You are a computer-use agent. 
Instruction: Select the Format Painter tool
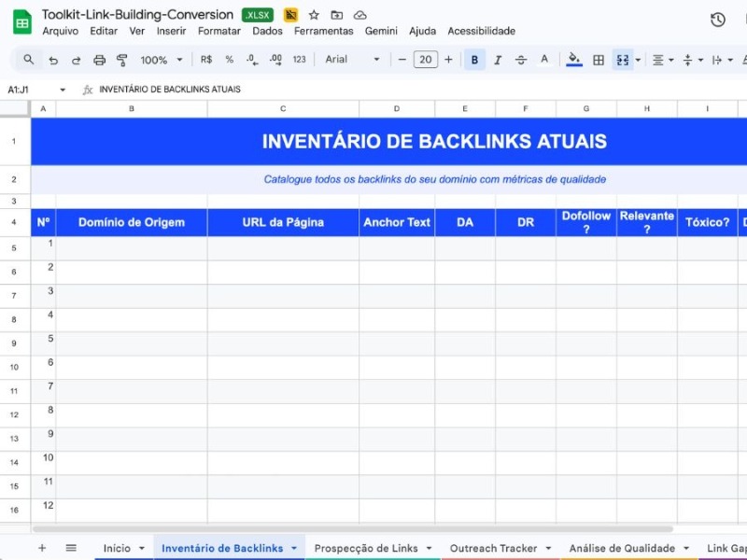[121, 60]
